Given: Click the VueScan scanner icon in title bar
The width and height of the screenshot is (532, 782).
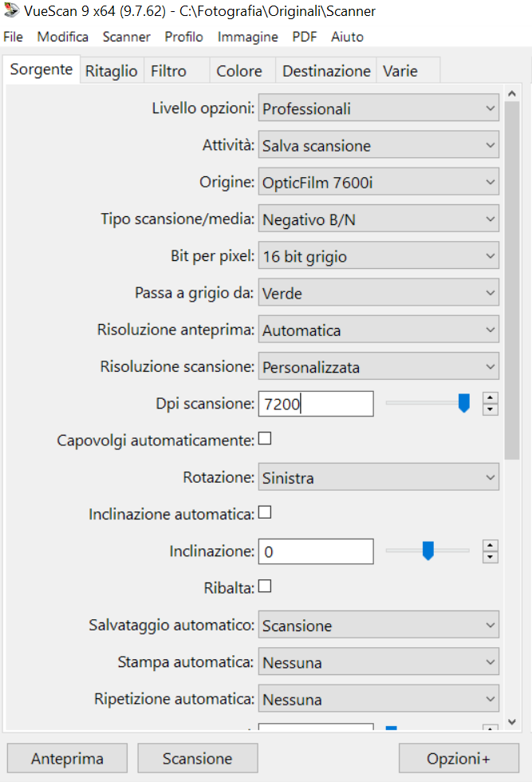Looking at the screenshot, I should 10,11.
